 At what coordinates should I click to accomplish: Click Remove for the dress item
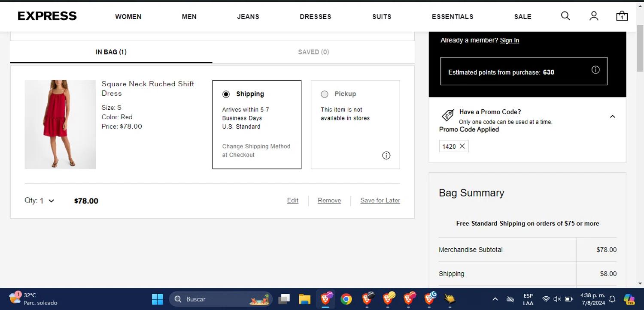click(329, 200)
